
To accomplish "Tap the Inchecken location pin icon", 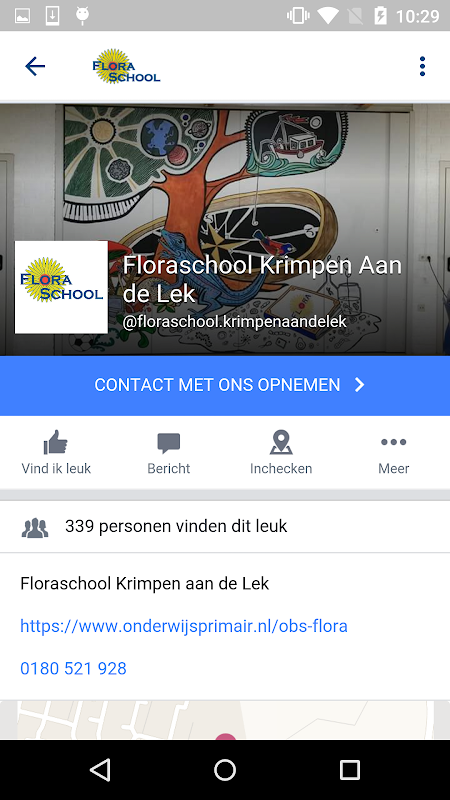I will point(281,442).
